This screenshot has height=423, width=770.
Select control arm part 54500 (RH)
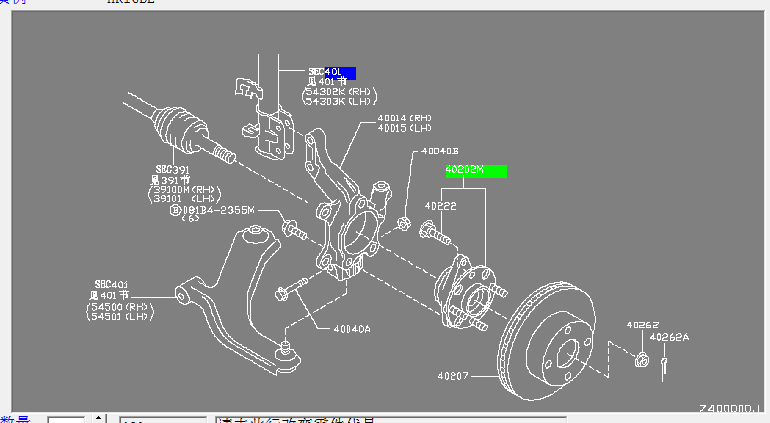coord(121,307)
